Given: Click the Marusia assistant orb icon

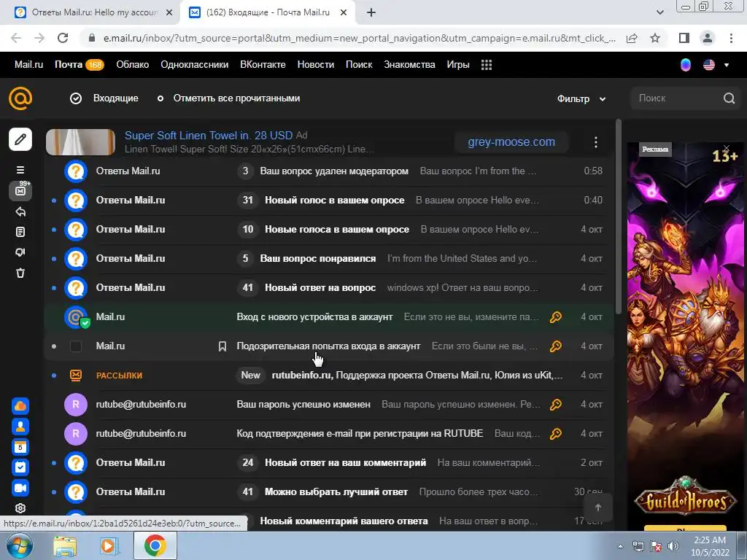Looking at the screenshot, I should 686,65.
